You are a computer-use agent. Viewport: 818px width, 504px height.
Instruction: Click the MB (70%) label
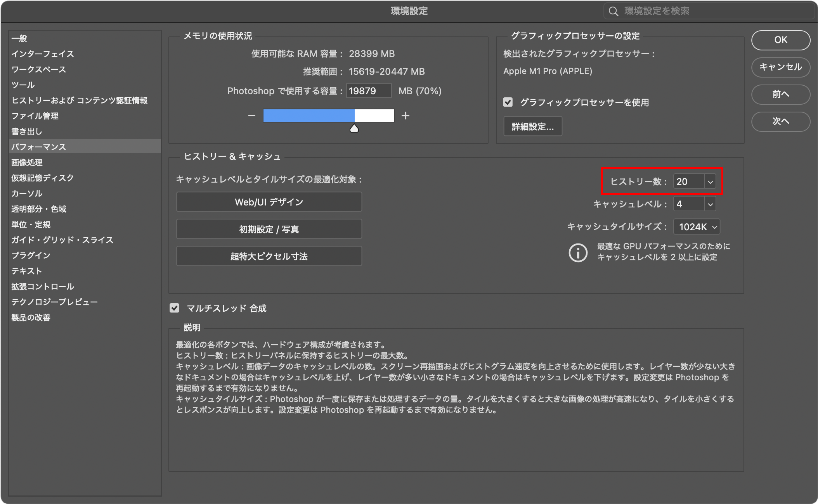pos(420,91)
